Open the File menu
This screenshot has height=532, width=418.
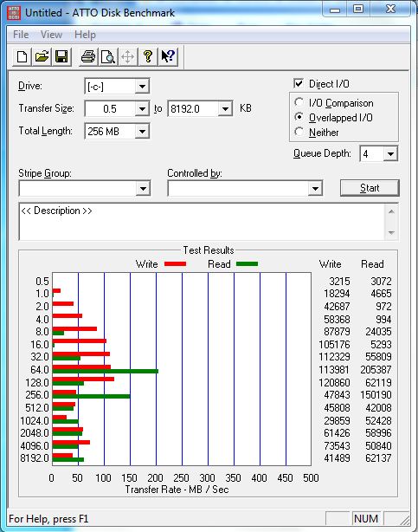(x=21, y=35)
